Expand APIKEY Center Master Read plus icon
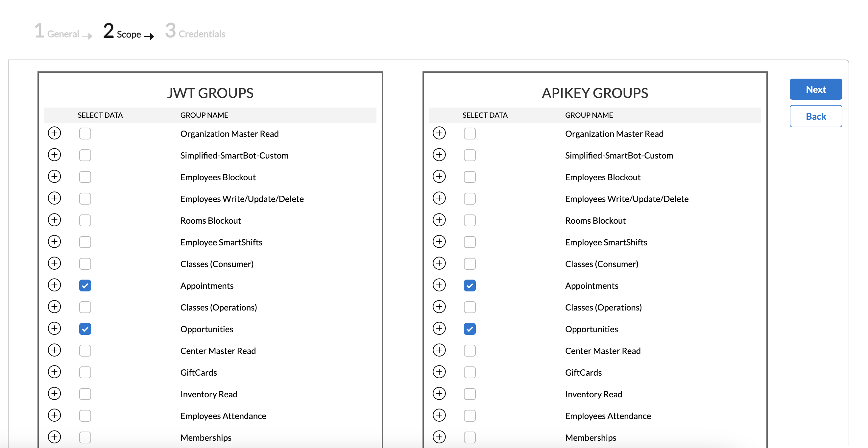This screenshot has width=868, height=448. [439, 350]
